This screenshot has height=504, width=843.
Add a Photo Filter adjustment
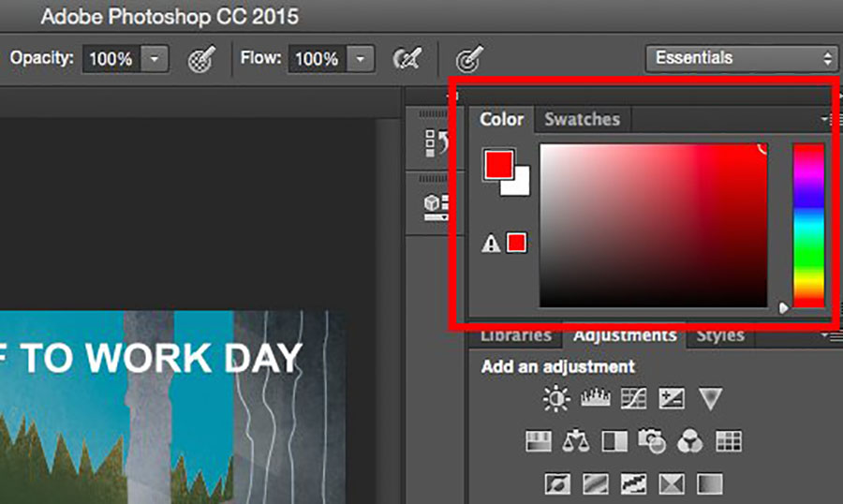point(651,440)
